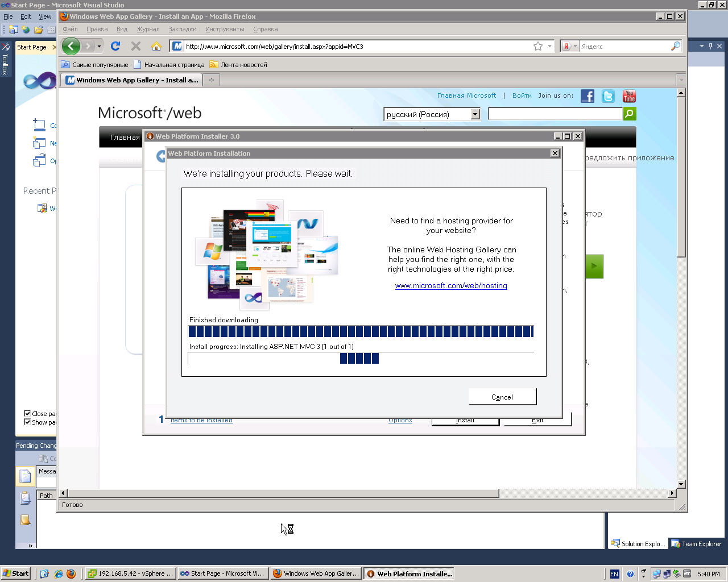
Task: Click the Войти sign-in link
Action: (522, 95)
